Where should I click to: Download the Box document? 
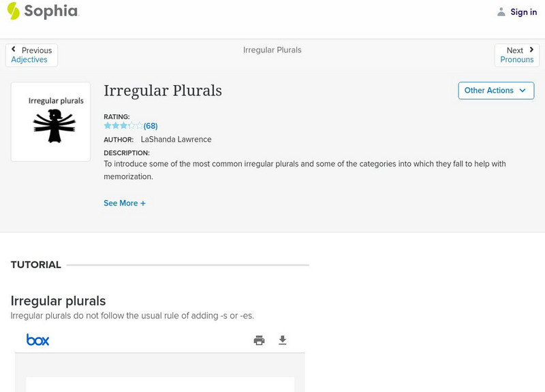coord(283,340)
